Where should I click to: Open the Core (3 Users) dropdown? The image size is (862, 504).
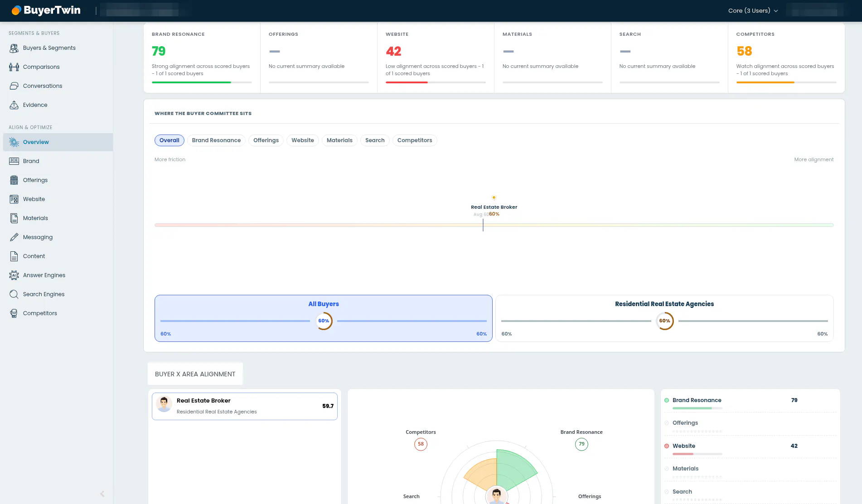(x=753, y=10)
